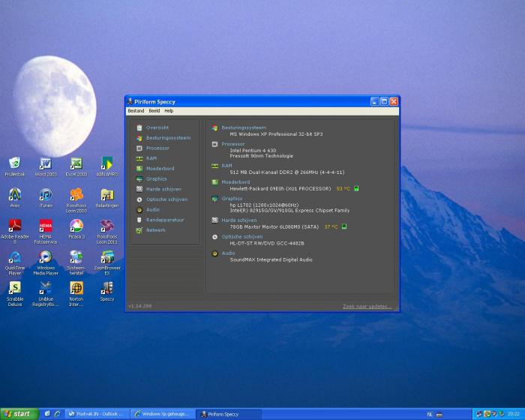Select Optische schijven in the sidebar
The height and width of the screenshot is (420, 525).
coord(162,199)
